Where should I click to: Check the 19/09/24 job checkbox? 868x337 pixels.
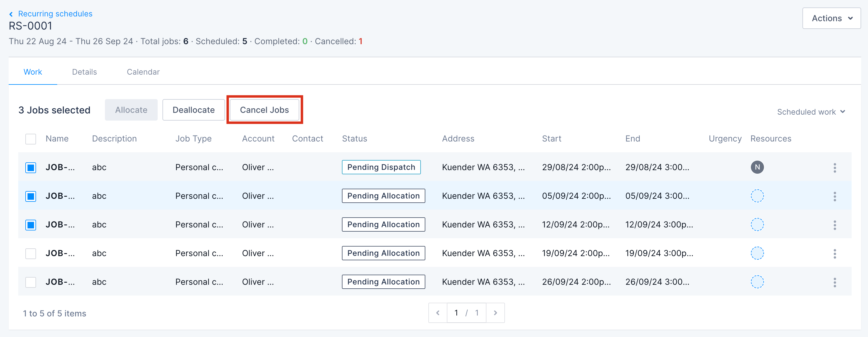[31, 254]
